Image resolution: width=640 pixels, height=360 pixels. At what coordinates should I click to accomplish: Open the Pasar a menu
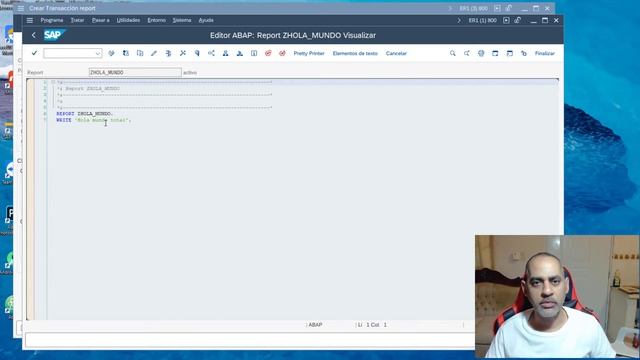click(100, 20)
